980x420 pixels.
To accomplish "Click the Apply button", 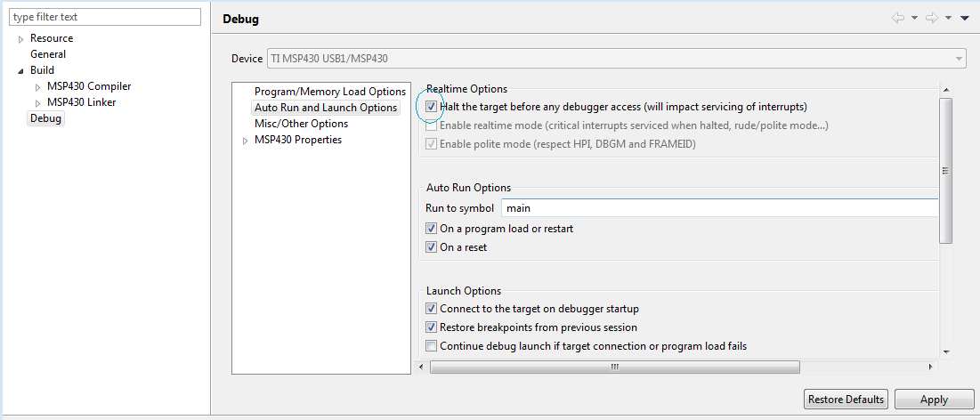I will tap(934, 400).
